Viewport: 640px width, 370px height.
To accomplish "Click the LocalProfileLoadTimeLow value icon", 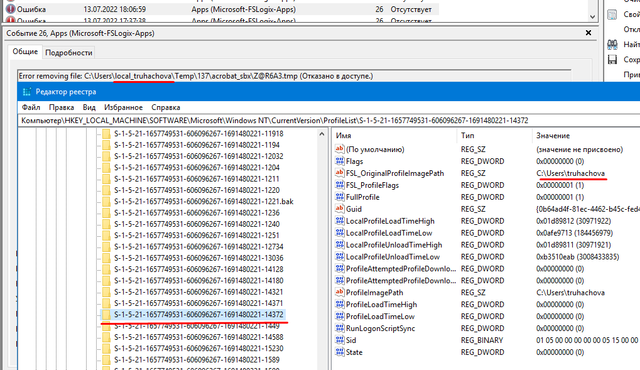I will [340, 233].
